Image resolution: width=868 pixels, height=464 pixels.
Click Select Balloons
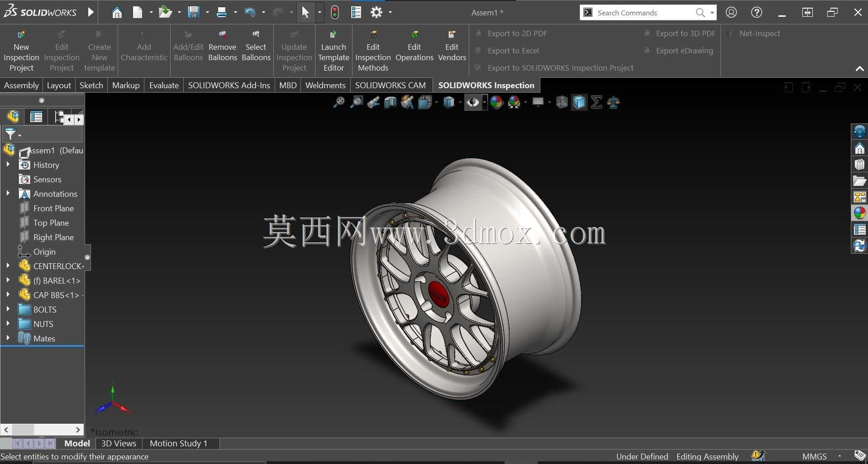256,46
